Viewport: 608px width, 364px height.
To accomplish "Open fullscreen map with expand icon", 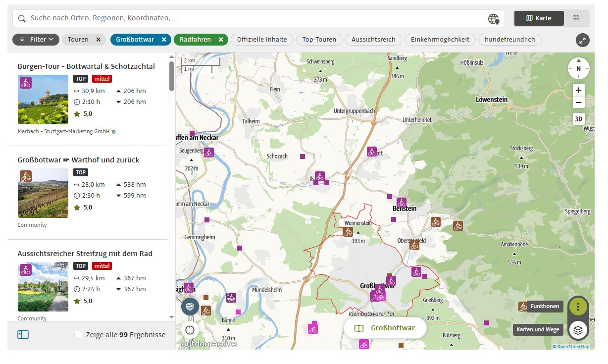I will 583,40.
